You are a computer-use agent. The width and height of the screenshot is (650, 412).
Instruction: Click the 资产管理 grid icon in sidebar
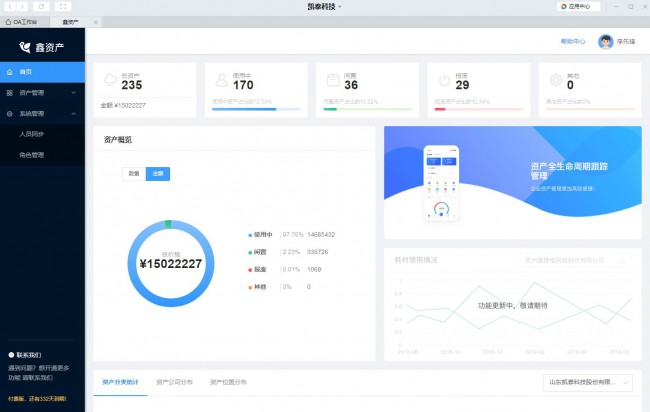(9, 93)
